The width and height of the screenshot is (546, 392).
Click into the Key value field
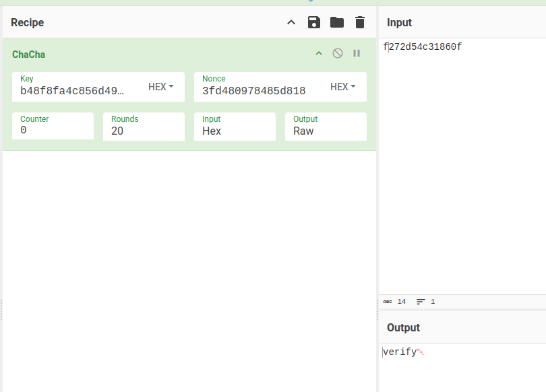pos(73,91)
